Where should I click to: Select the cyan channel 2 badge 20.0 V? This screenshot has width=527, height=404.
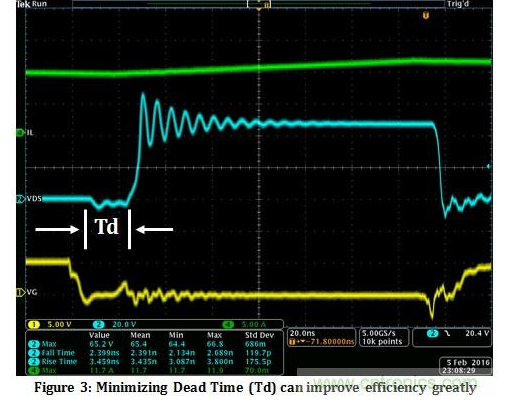click(x=115, y=325)
